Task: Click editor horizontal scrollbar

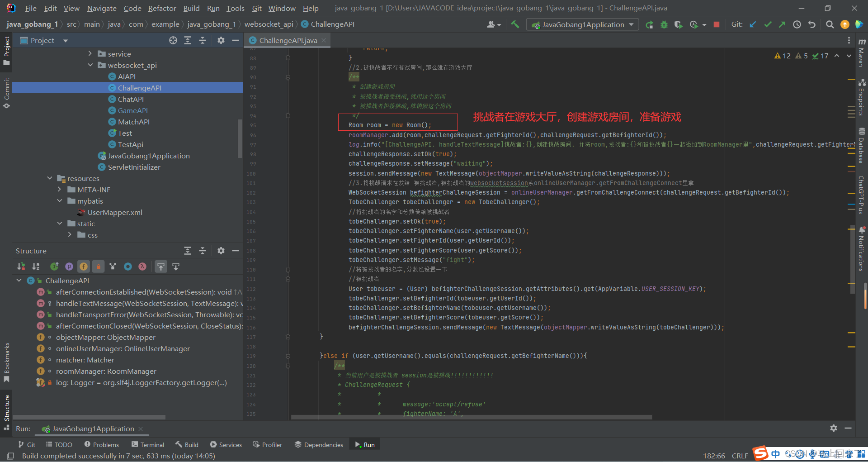Action: (472, 417)
